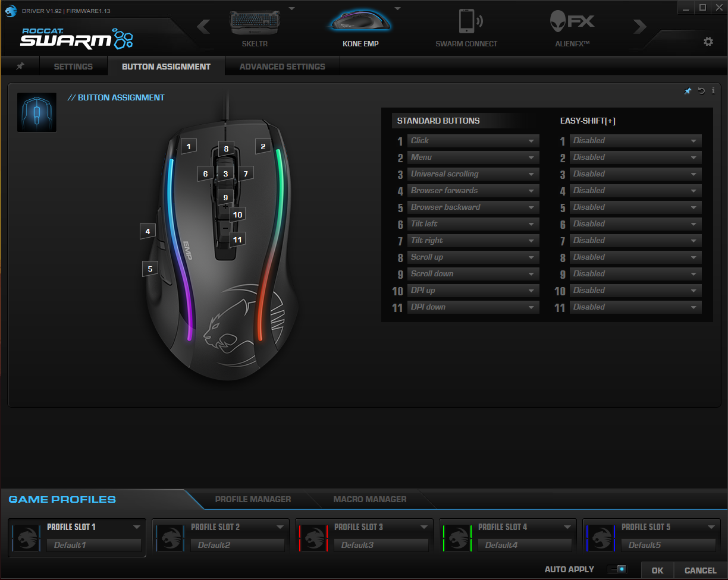Screen dimensions: 728x580
Task: Click the Easy-Shift[+] column header
Action: click(x=588, y=121)
